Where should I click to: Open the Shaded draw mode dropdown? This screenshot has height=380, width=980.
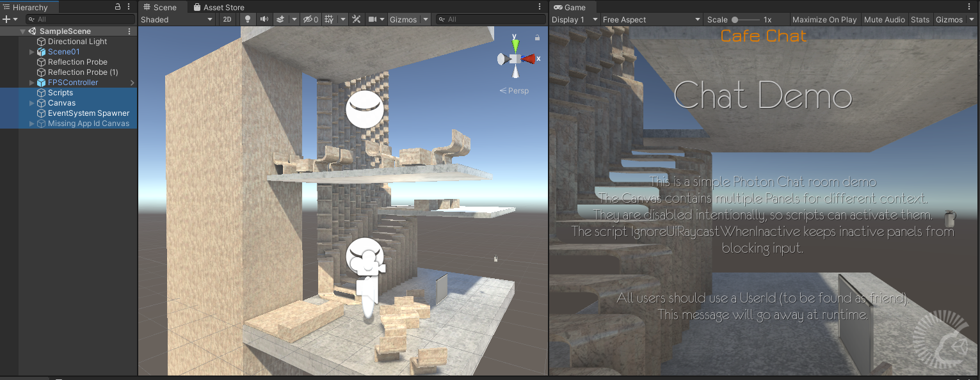(177, 19)
